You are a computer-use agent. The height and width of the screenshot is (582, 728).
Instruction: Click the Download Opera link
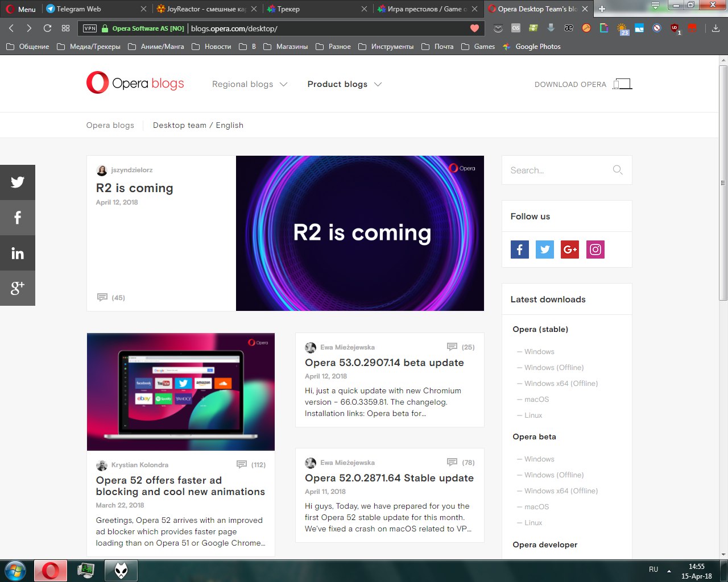(x=583, y=84)
